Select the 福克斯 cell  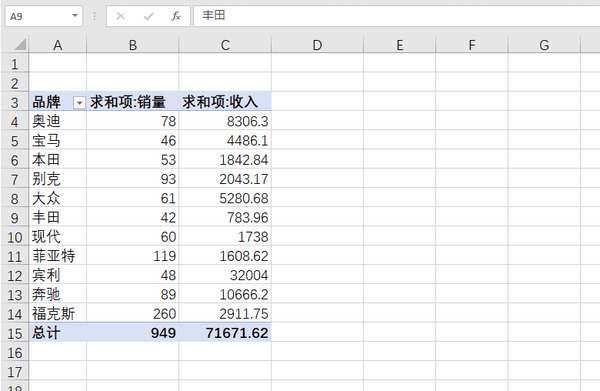(58, 313)
